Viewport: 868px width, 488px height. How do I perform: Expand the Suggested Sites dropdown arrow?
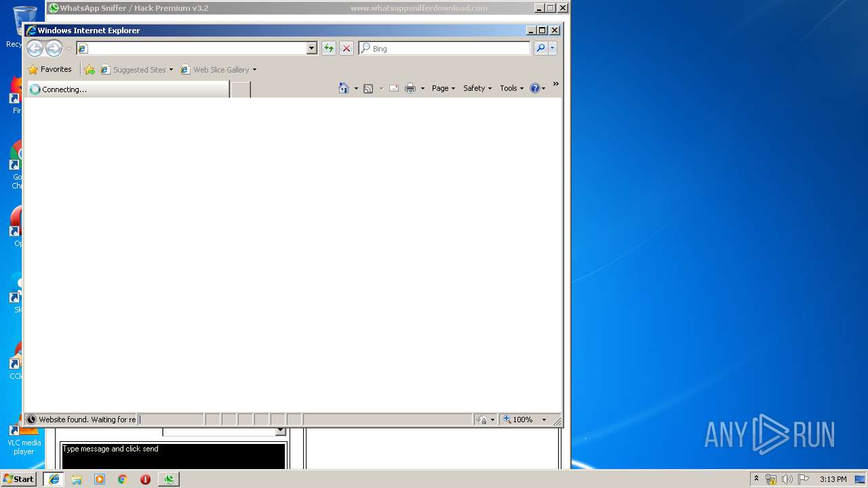click(171, 69)
